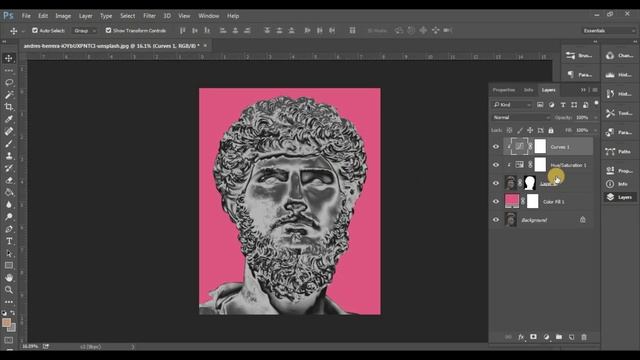
Task: Hide the Hue/Saturation 1 layer
Action: 496,165
